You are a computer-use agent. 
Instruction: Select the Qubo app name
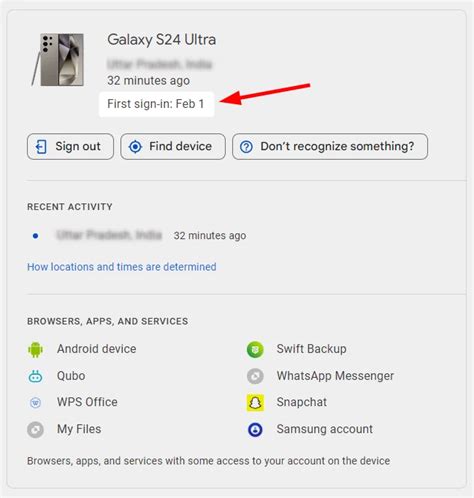point(71,376)
